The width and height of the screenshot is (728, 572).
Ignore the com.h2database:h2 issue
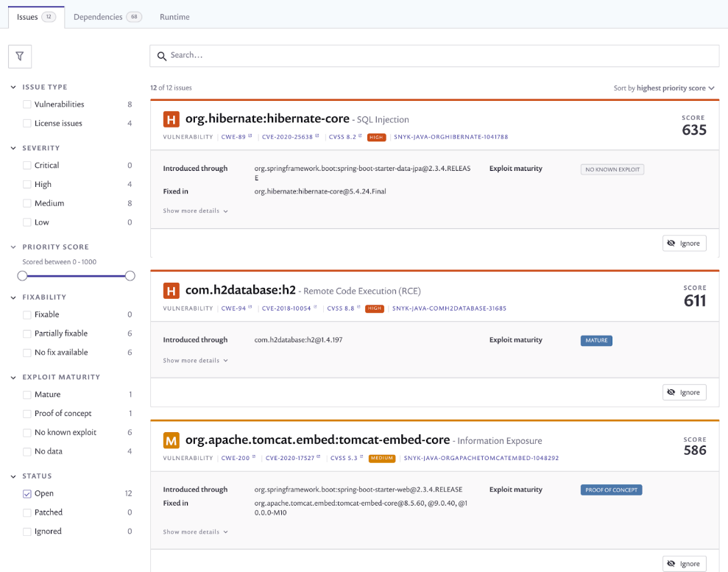coord(684,392)
